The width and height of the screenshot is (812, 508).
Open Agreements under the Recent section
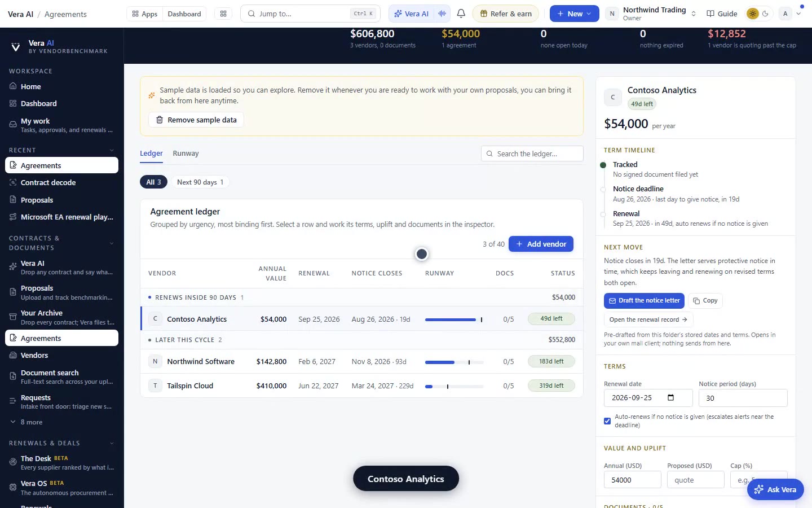62,165
